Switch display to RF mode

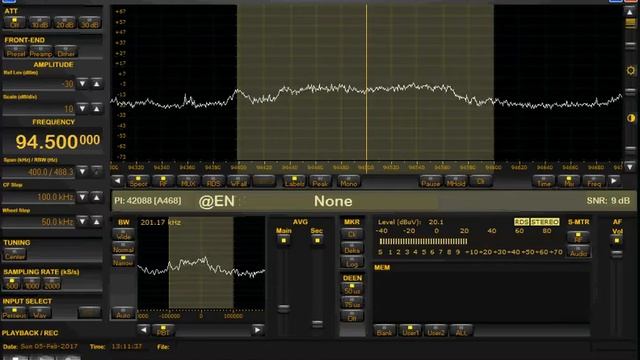163,182
